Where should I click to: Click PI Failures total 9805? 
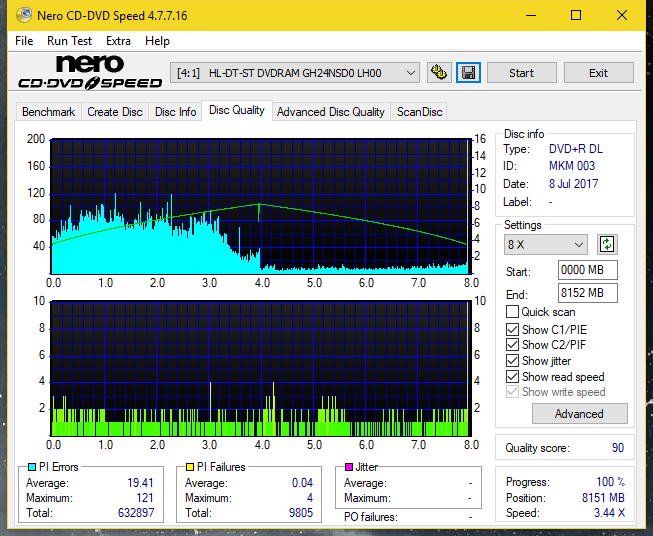click(x=301, y=513)
